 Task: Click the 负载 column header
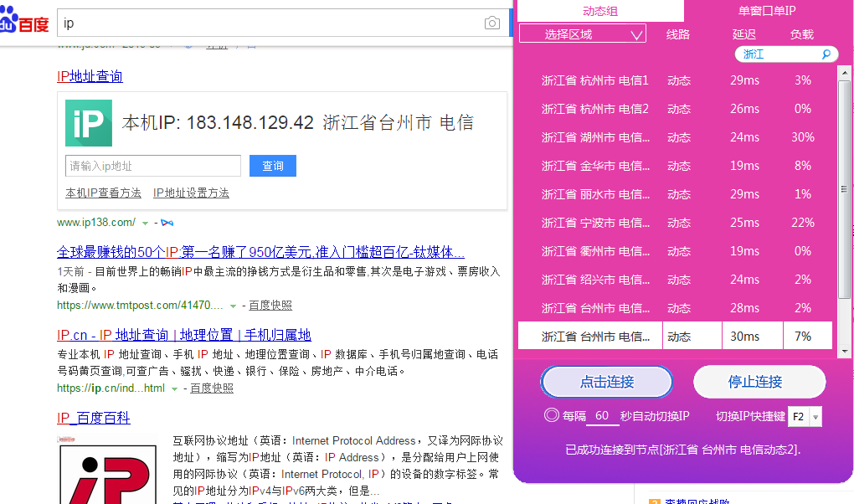[x=802, y=34]
